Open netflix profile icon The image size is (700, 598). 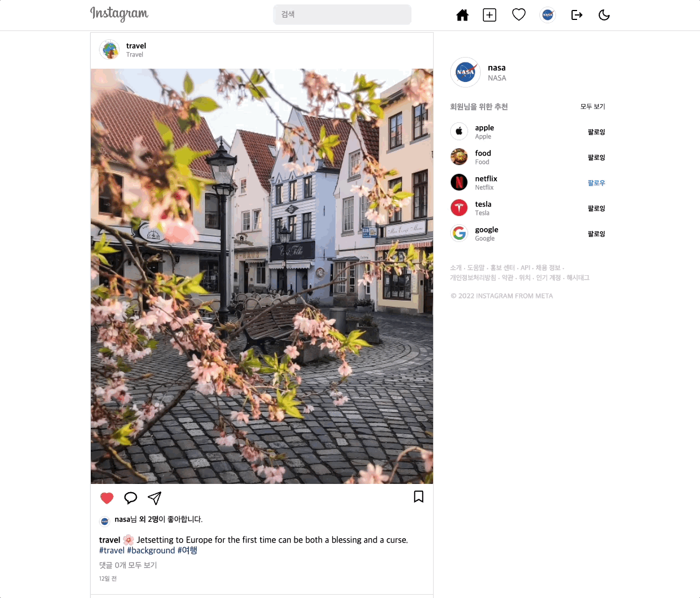459,182
